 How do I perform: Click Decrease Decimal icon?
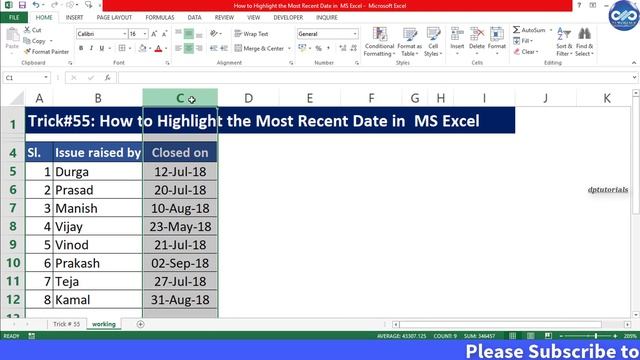point(353,48)
